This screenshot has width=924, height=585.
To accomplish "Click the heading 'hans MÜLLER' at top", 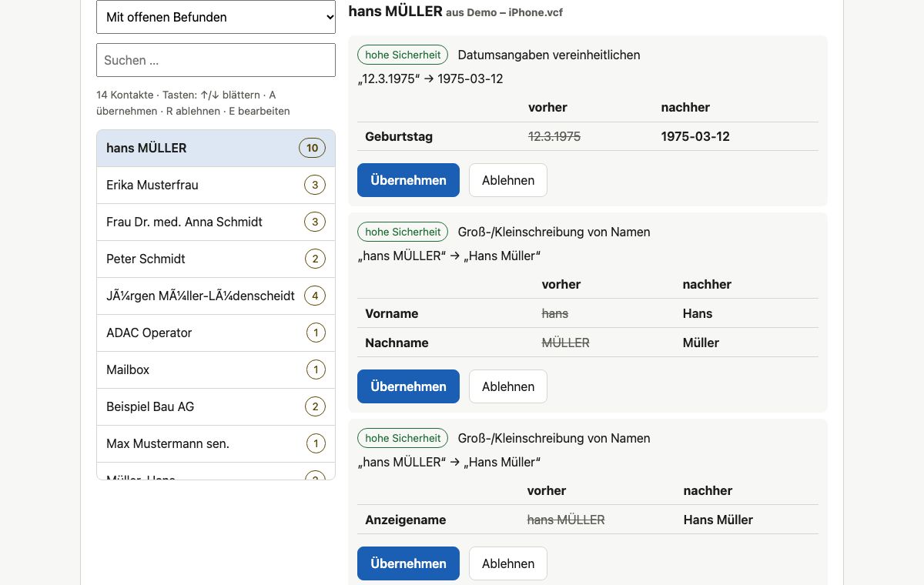I will [396, 11].
